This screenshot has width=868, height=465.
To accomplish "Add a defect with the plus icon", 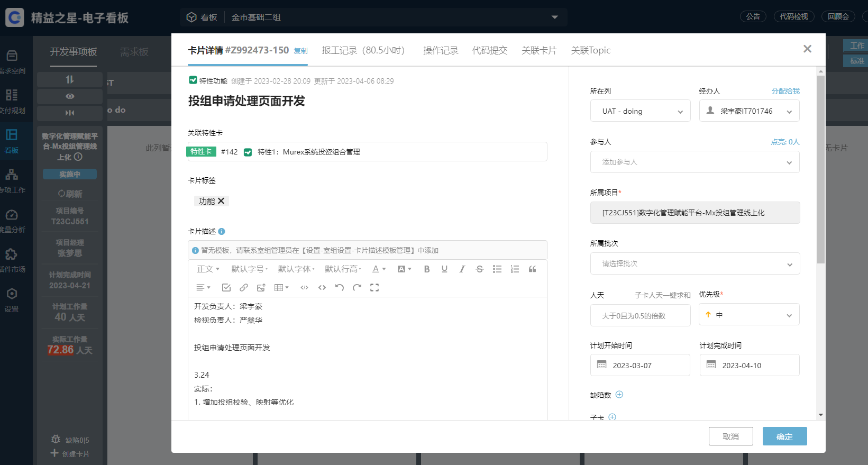I will tap(619, 395).
